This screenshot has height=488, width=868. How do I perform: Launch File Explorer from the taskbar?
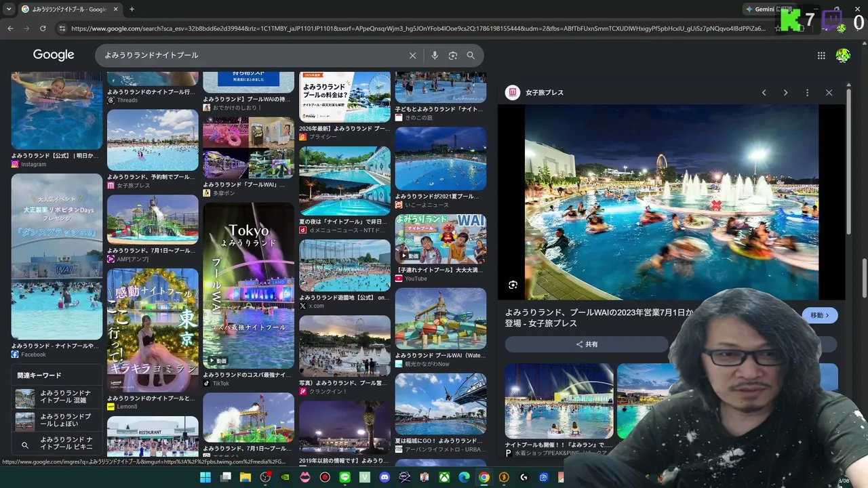[245, 477]
